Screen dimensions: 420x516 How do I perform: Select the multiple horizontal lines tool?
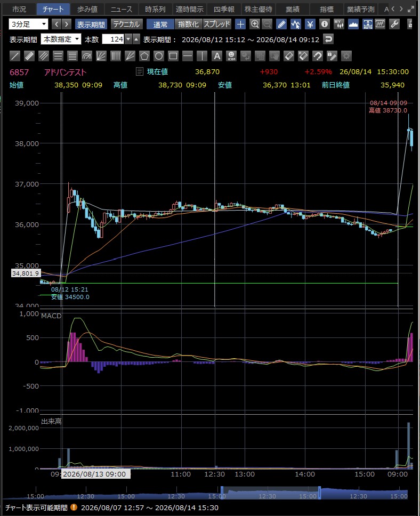coord(72,56)
